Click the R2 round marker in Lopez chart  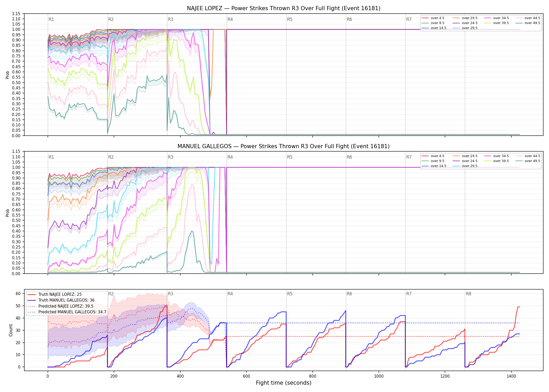[111, 19]
